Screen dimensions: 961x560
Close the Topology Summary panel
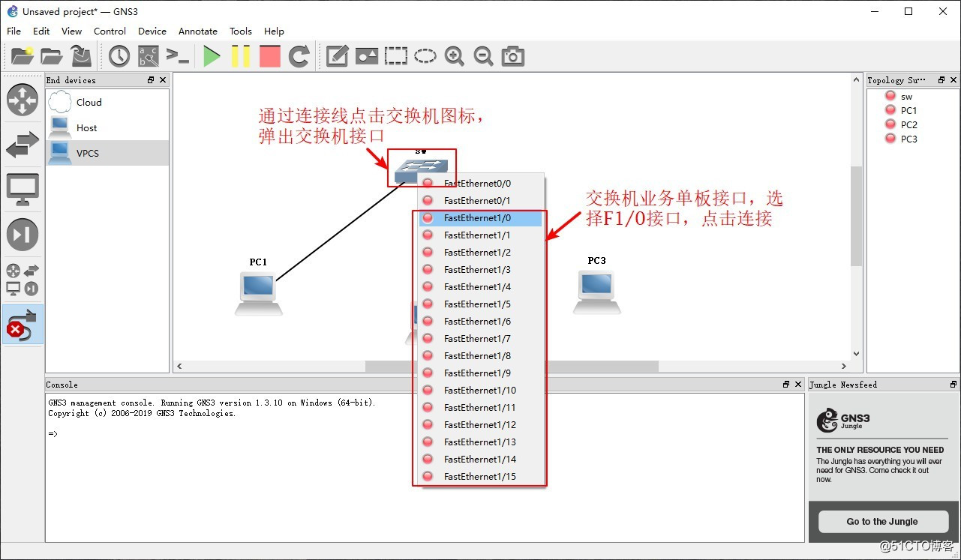tap(953, 79)
